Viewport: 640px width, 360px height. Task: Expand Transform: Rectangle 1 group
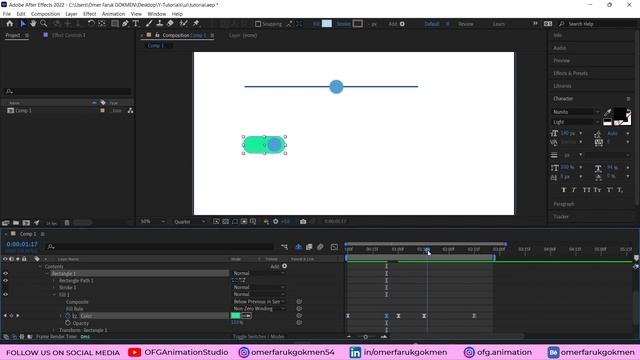pyautogui.click(x=54, y=330)
